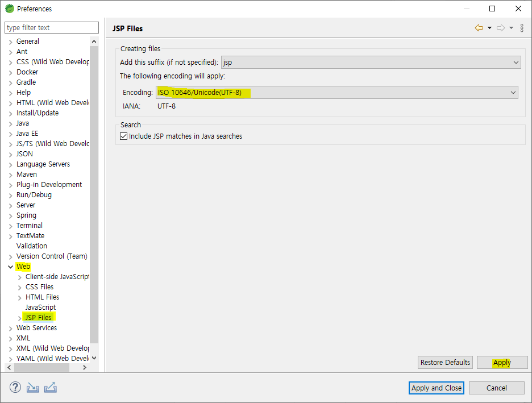This screenshot has width=532, height=403.
Task: Click the forward navigation arrow icon
Action: click(x=501, y=28)
